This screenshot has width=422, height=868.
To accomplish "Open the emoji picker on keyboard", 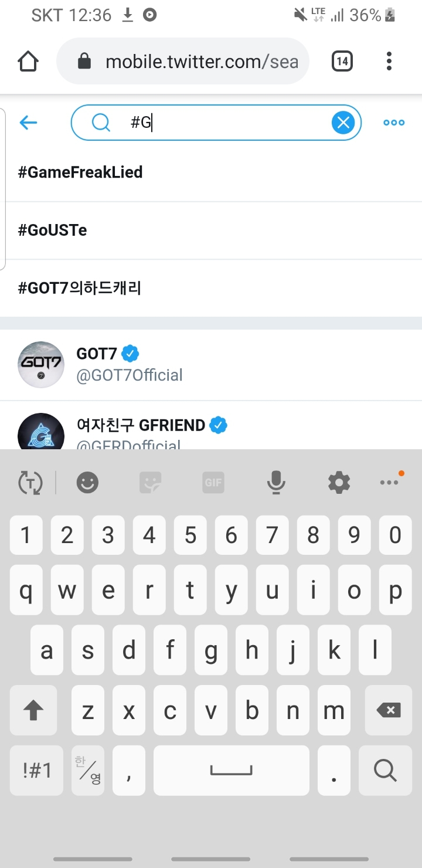I will [87, 483].
